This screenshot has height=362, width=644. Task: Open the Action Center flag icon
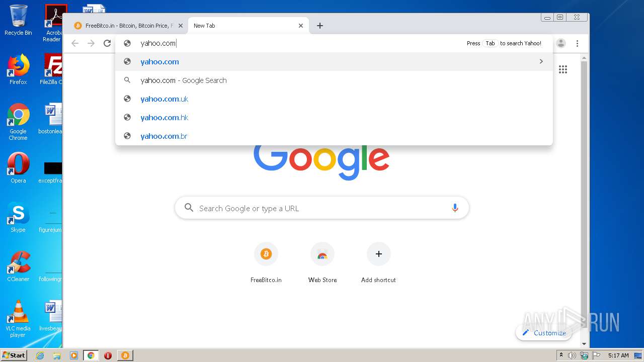pos(596,355)
